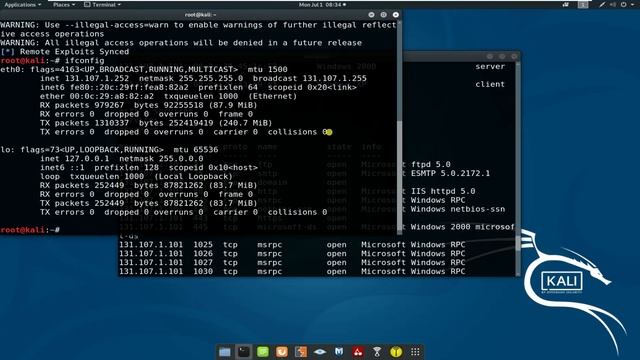Maximize the root@kali terminal window
The width and height of the screenshot is (640, 360).
coord(383,15)
